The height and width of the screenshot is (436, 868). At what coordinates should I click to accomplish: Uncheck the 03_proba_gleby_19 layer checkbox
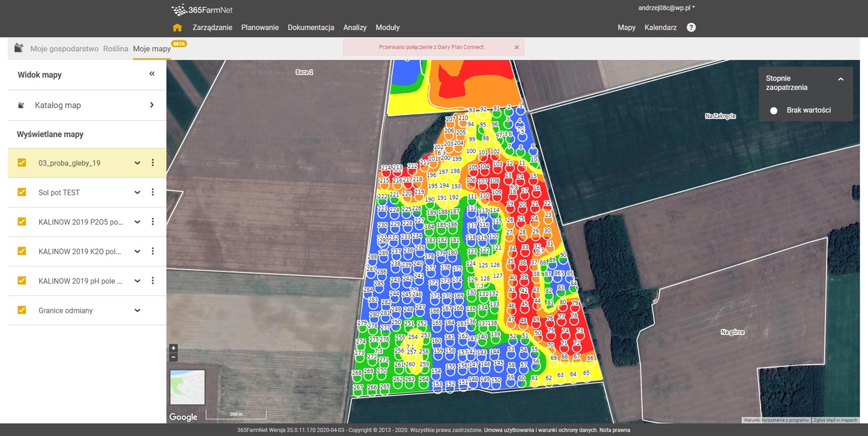tap(22, 163)
